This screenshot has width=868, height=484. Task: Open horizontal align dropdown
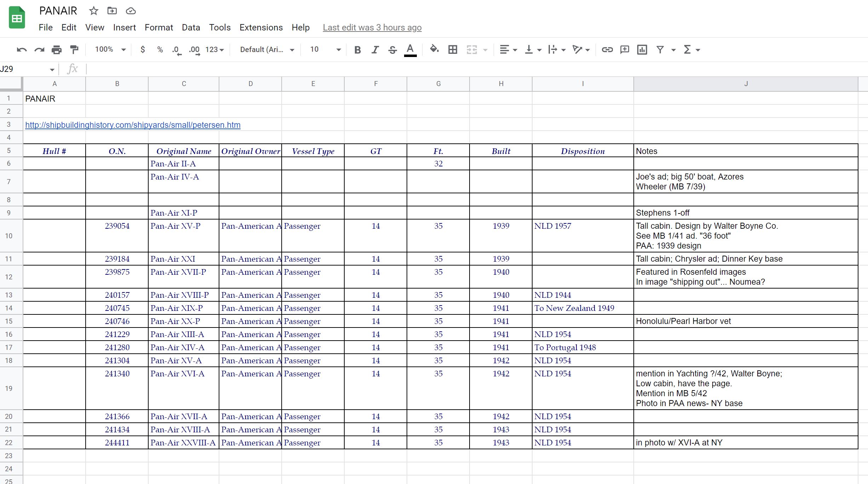click(x=508, y=50)
